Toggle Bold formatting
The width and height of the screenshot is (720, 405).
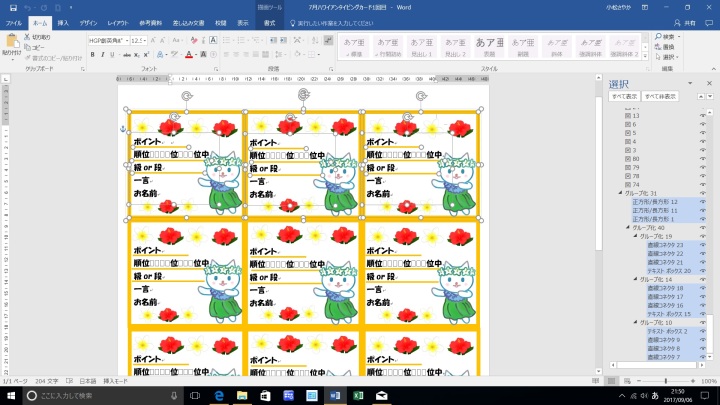92,55
